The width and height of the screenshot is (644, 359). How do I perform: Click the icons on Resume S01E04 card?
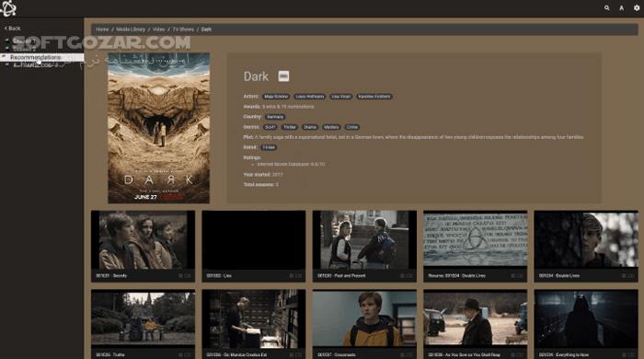pyautogui.click(x=517, y=276)
